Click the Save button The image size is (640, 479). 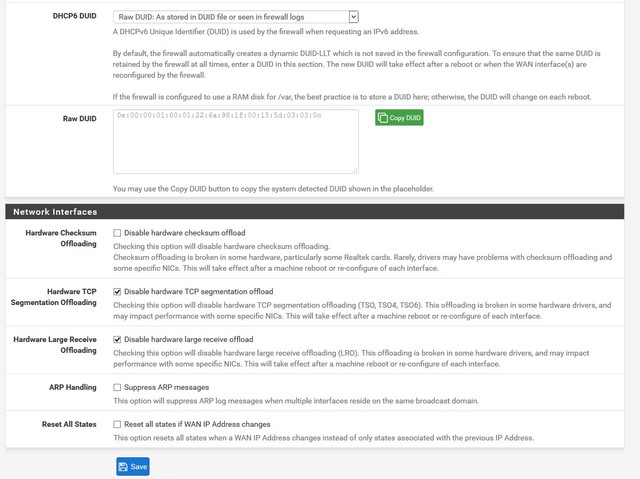click(133, 466)
